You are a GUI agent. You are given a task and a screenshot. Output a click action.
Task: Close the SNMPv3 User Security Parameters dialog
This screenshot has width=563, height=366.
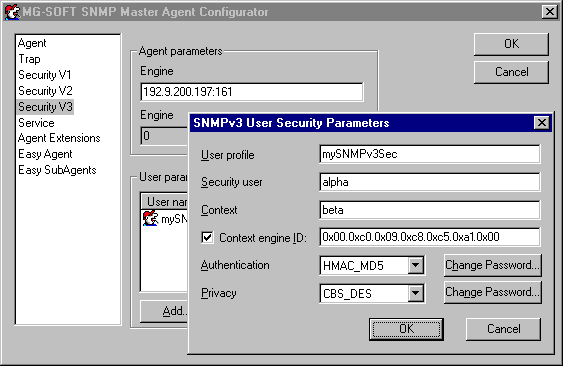click(542, 123)
